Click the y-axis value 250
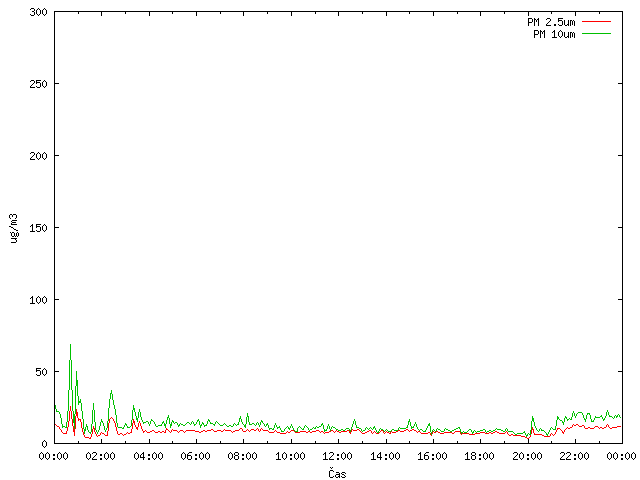Screen dimensions: 640x480 click(38, 84)
